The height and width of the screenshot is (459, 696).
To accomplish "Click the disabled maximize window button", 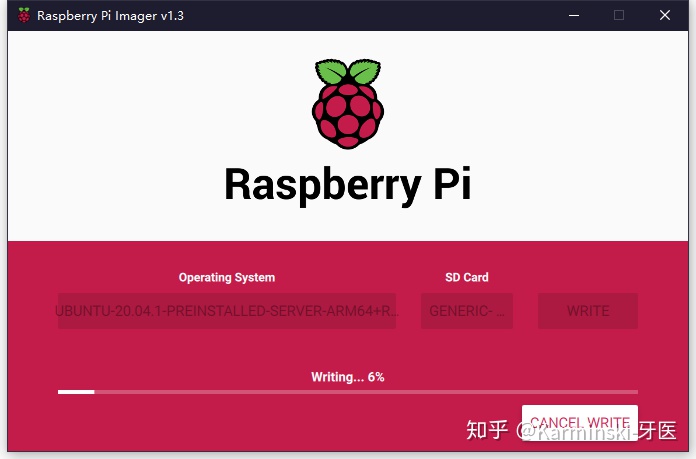I will coord(619,16).
